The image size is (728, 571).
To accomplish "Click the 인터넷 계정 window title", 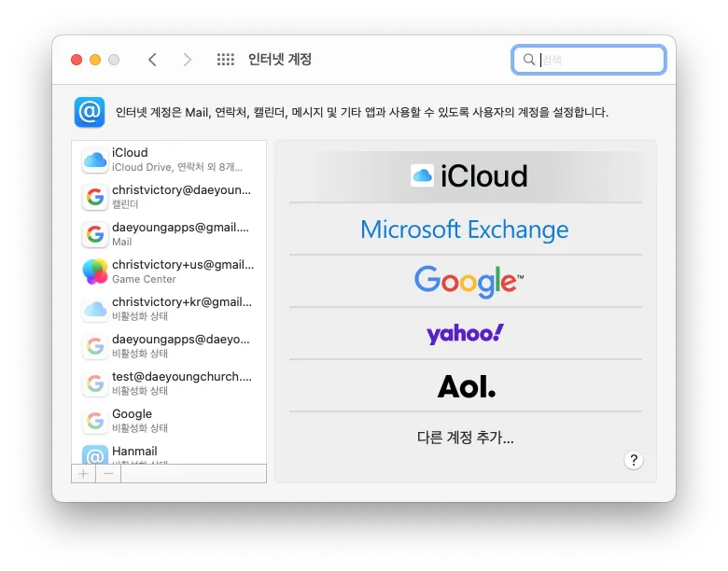I will [x=280, y=60].
